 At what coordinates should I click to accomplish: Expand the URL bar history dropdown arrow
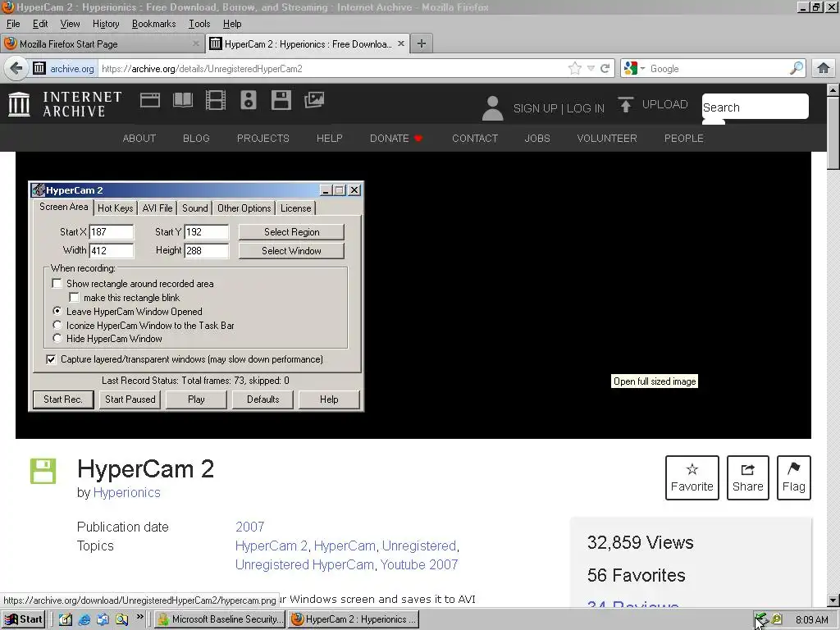coord(591,68)
